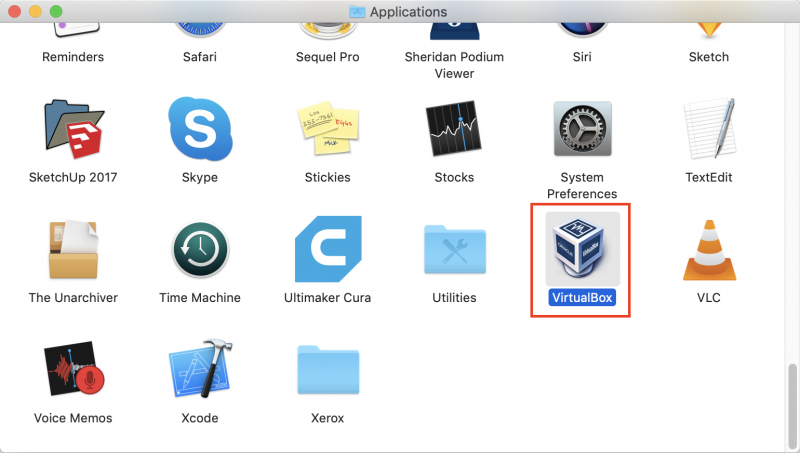This screenshot has width=800, height=453.
Task: Select the VLC traffic cone icon
Action: (709, 250)
